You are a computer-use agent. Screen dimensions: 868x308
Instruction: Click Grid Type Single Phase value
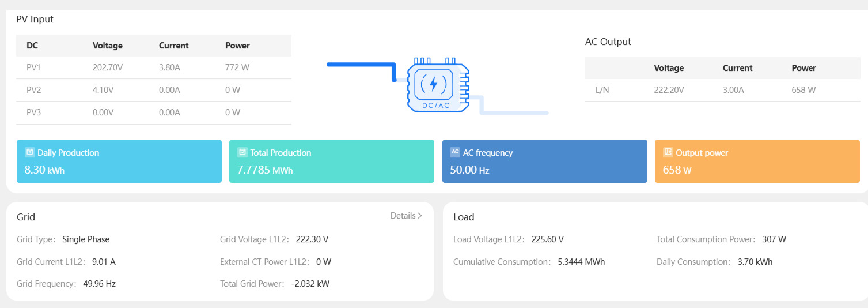[x=86, y=239]
